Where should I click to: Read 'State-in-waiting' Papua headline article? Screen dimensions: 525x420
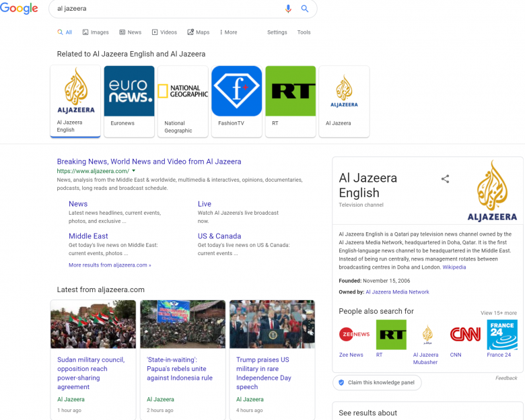click(180, 368)
